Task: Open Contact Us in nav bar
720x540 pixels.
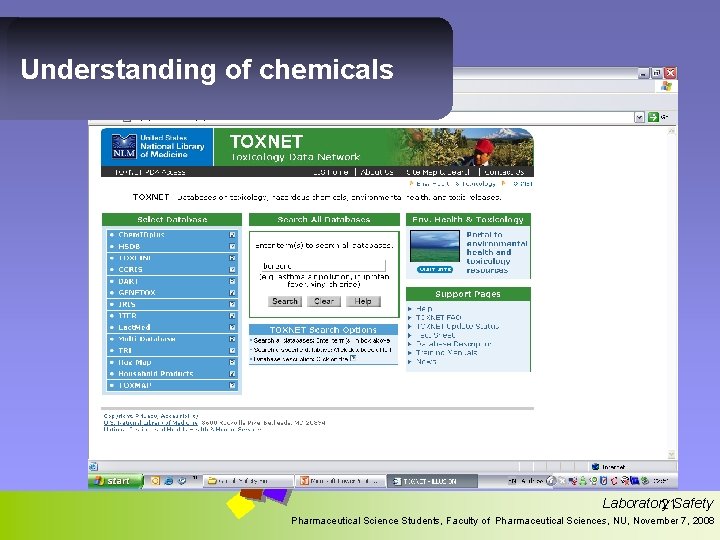Action: click(504, 172)
